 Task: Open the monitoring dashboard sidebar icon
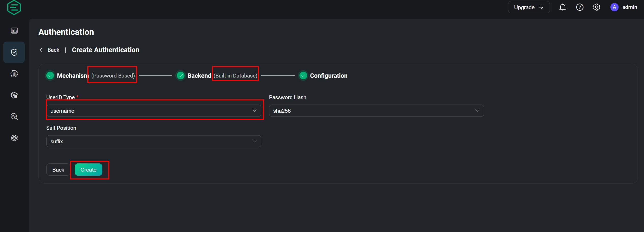coord(14,31)
